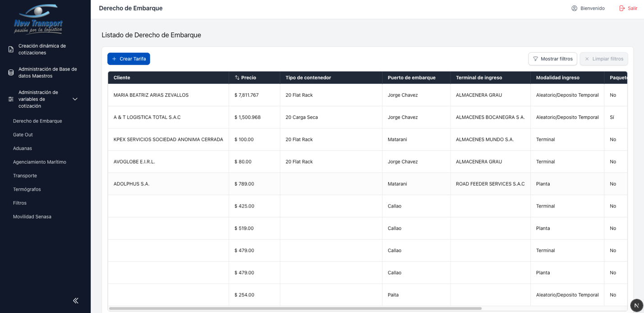Select Aduanas from the sidebar menu

coord(23,148)
